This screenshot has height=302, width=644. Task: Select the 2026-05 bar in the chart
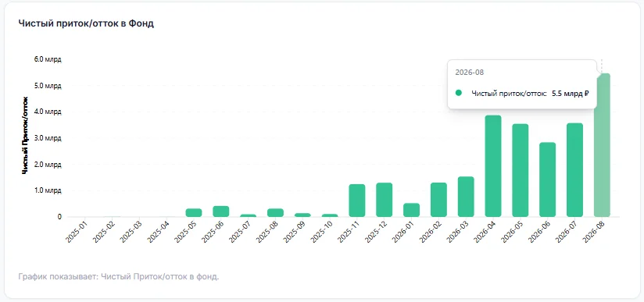click(x=520, y=170)
